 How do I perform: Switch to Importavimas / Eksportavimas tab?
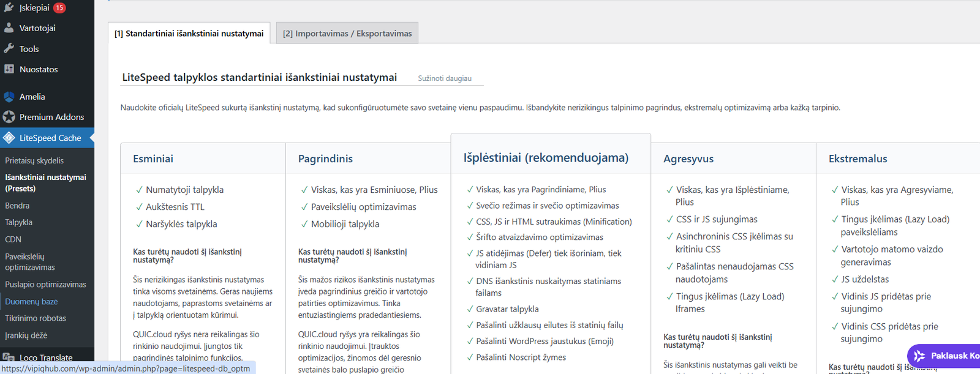pos(347,34)
